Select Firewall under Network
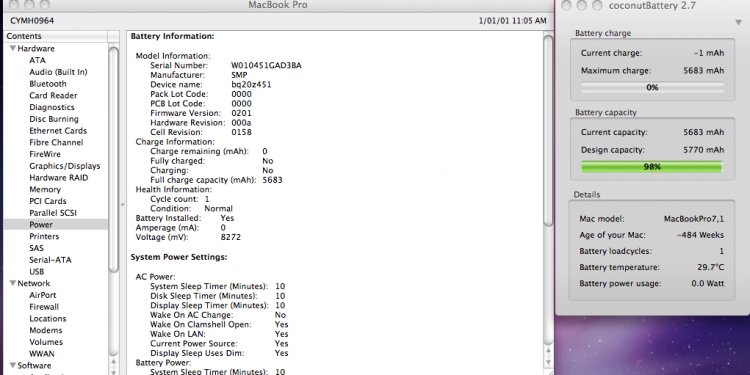The height and width of the screenshot is (375, 750). tap(44, 307)
